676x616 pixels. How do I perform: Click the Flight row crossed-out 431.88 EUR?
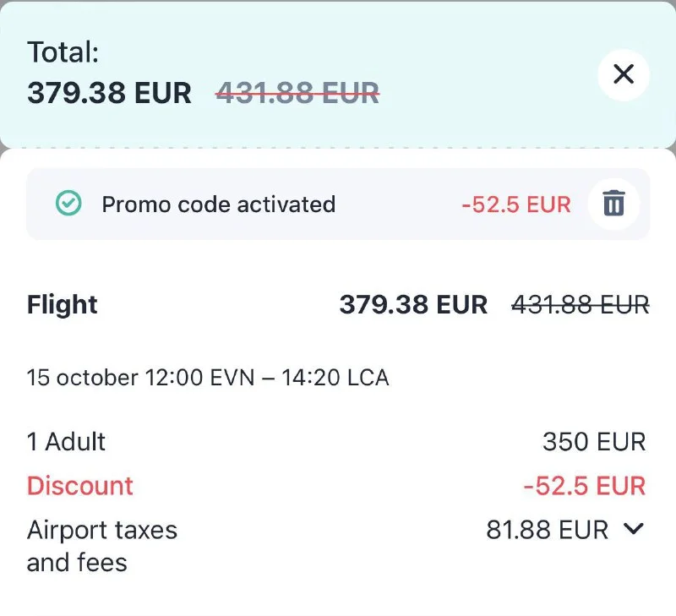click(x=581, y=304)
